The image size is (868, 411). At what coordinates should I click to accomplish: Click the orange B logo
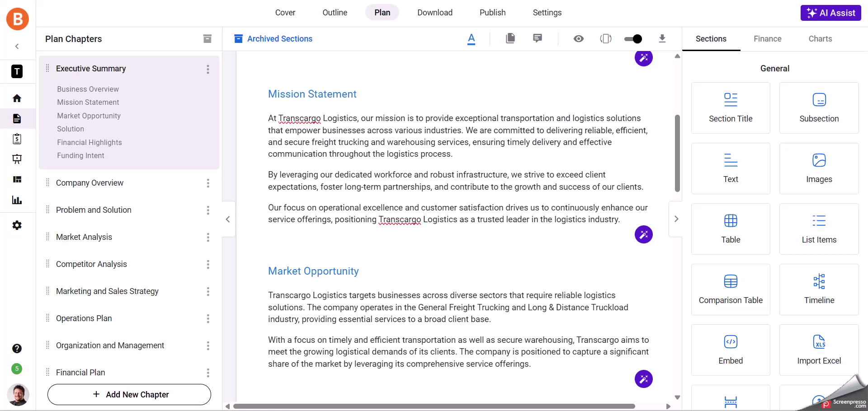click(x=18, y=19)
